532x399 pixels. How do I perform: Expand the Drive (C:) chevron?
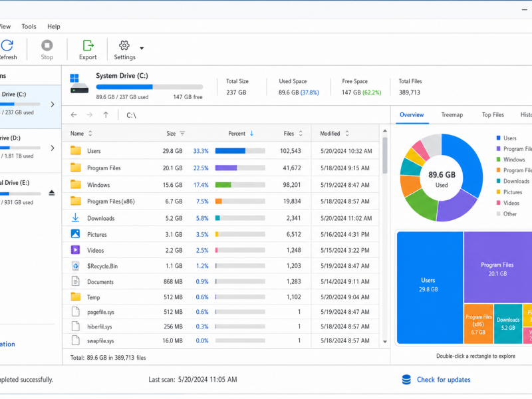(53, 104)
